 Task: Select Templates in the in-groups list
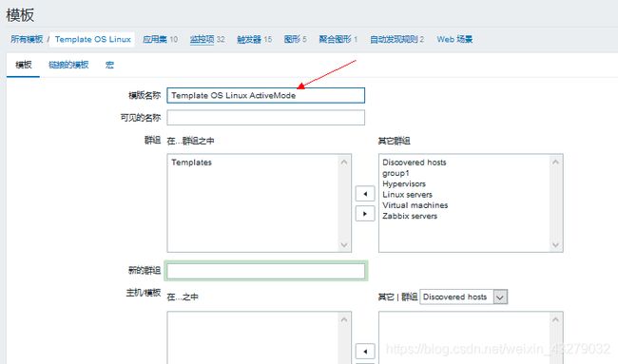(x=191, y=163)
